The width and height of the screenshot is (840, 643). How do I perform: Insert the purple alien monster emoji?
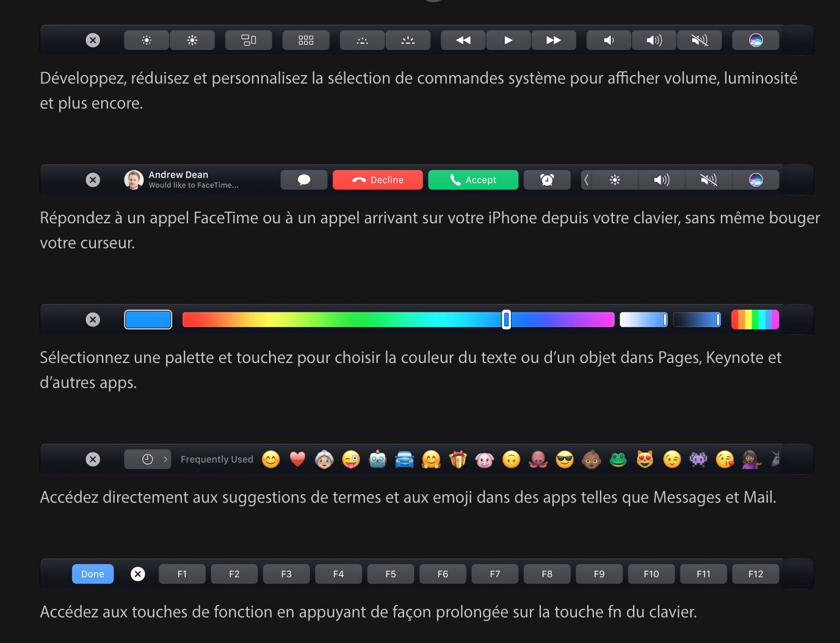click(698, 459)
